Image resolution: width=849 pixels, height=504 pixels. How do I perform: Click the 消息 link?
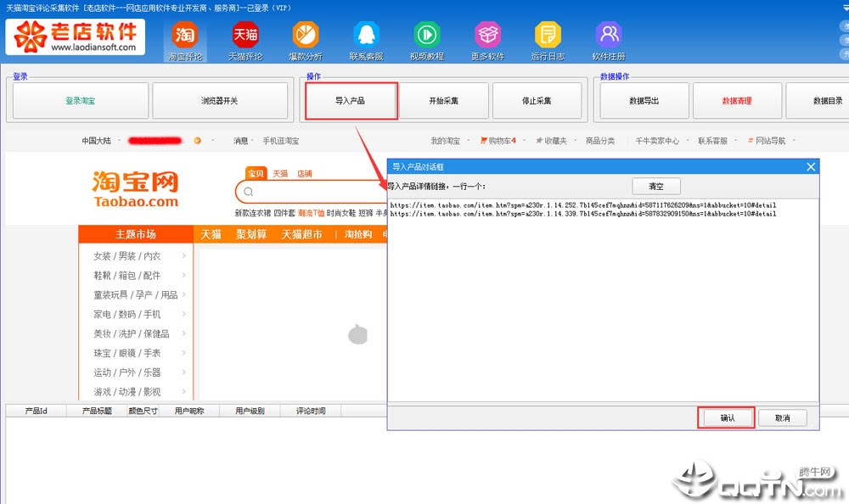243,141
